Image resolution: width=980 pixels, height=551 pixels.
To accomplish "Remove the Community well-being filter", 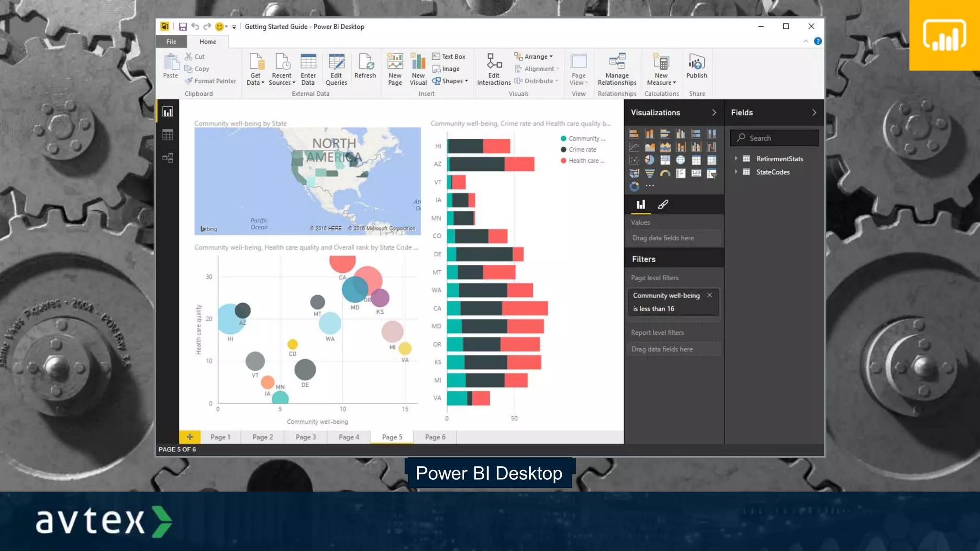I will pos(710,295).
